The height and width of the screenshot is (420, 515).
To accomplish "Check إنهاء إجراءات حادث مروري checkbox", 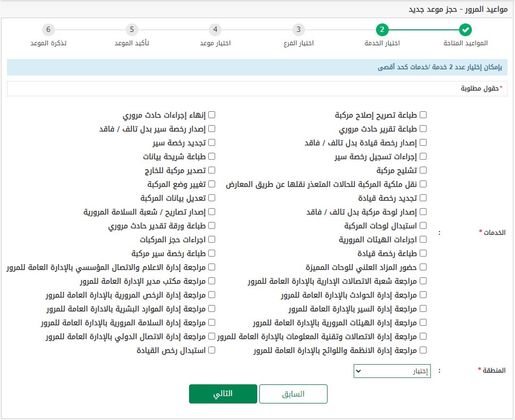I will pos(212,114).
